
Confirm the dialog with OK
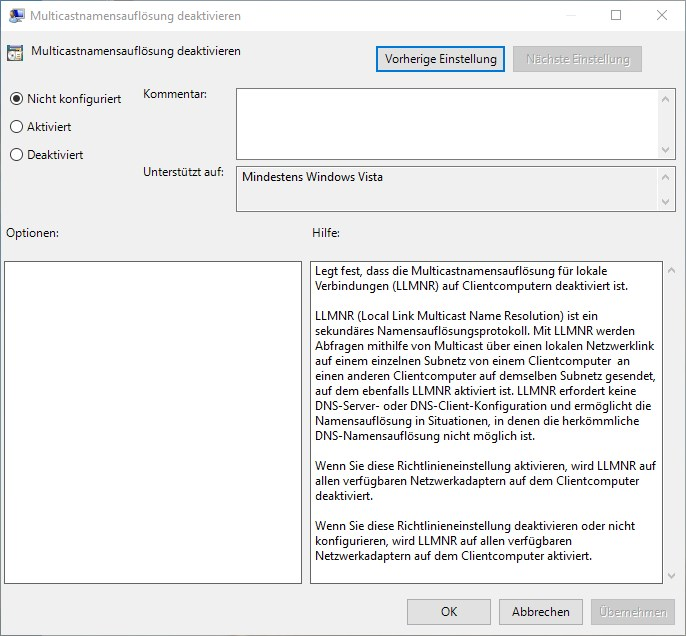coord(449,612)
